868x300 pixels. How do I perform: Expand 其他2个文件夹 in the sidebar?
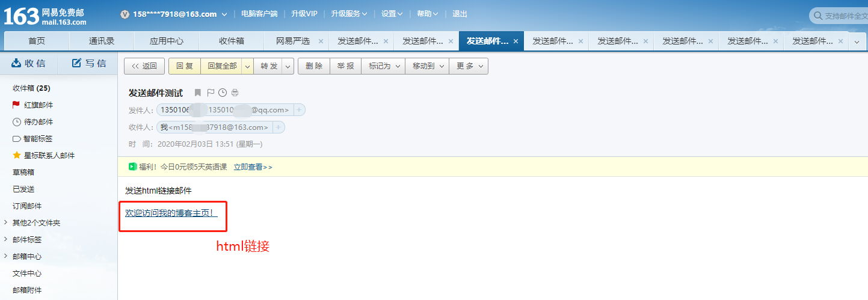pos(5,222)
